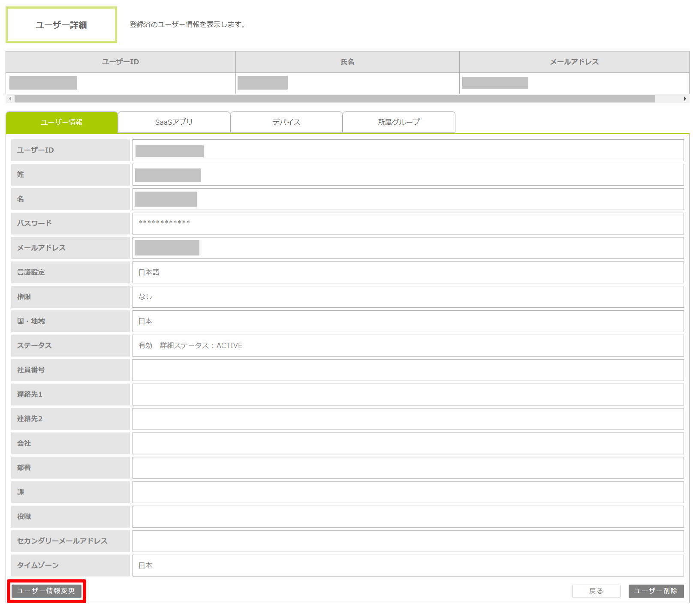Click the empty セカンダリーメールアドレス field
This screenshot has height=616, width=696.
tap(407, 541)
